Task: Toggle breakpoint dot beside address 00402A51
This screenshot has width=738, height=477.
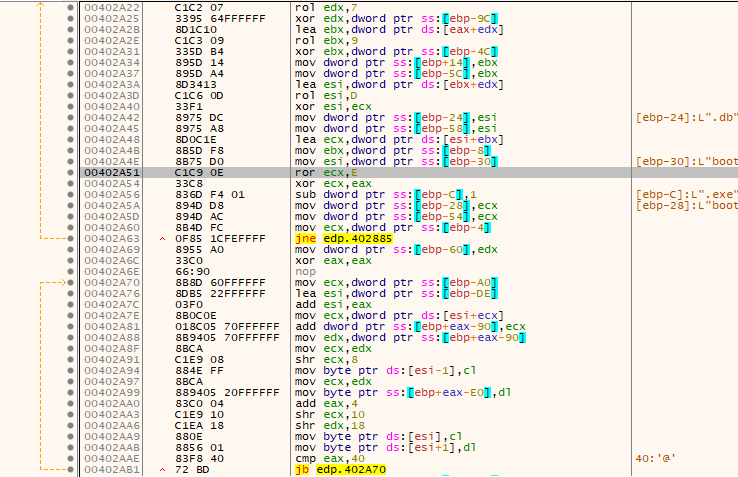Action: point(71,172)
